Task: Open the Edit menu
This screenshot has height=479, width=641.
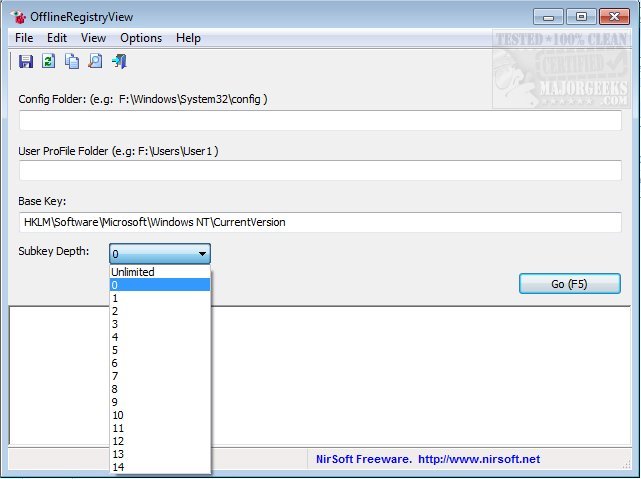Action: pyautogui.click(x=57, y=38)
